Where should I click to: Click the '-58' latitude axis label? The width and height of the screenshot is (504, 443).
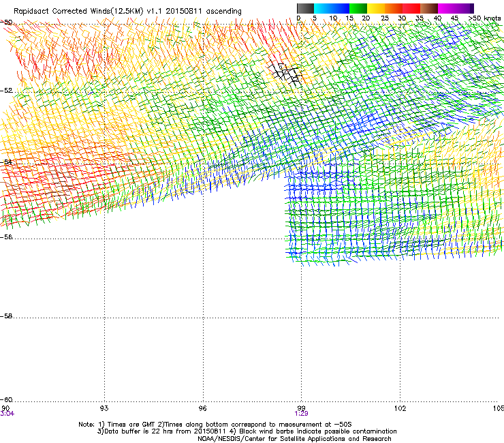(x=6, y=316)
